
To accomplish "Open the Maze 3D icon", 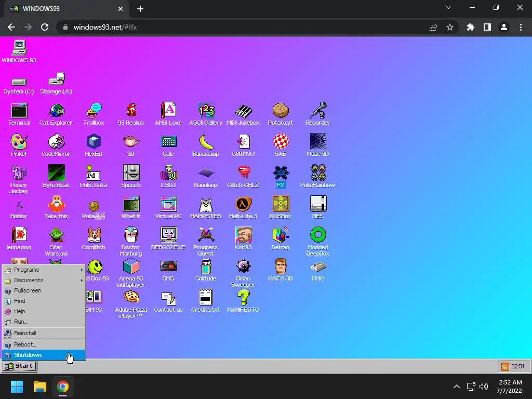I will 317,145.
